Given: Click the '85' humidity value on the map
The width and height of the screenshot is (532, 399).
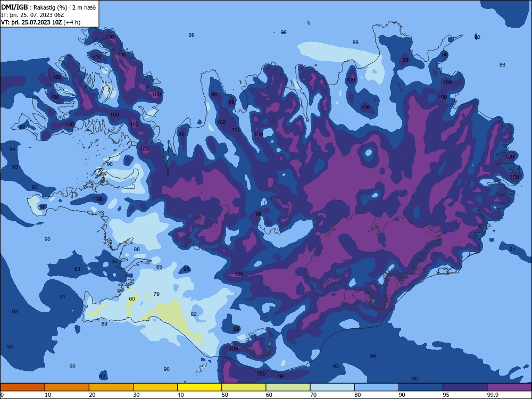Looking at the screenshot, I should pos(159,267).
